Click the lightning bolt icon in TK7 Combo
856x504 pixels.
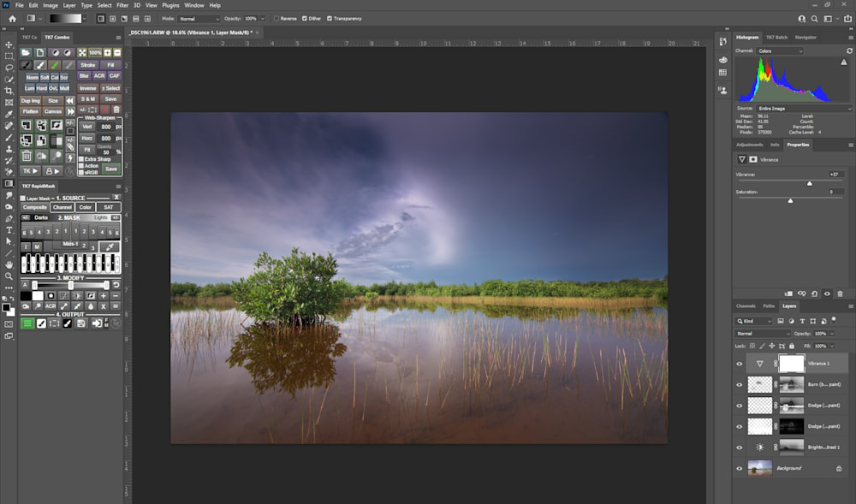tap(70, 158)
